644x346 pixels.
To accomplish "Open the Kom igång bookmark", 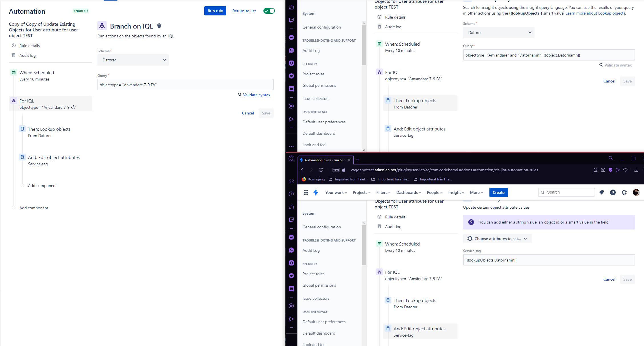I will [x=313, y=179].
